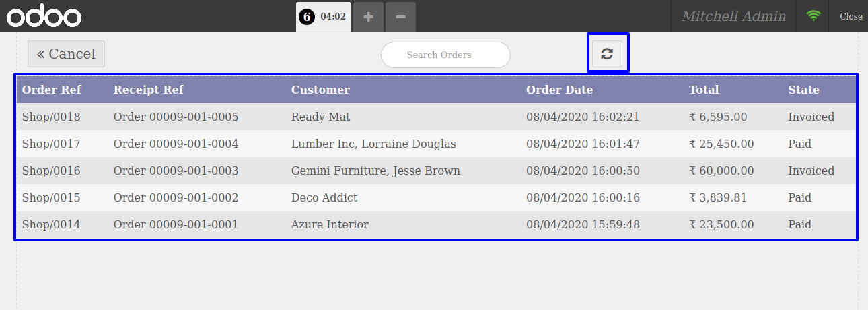Open order Shop/0017 for Lumber Inc
Viewport: 868px width, 310px height.
point(436,144)
